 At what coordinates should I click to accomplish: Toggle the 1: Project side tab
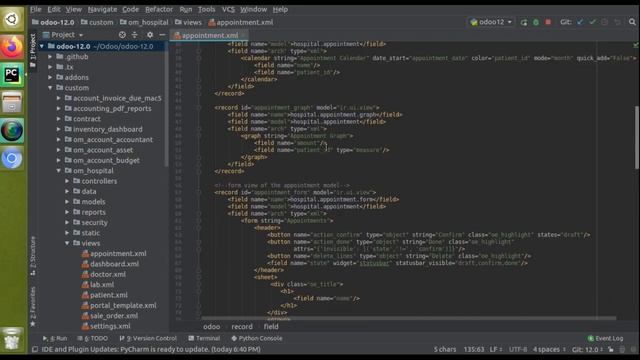33,51
